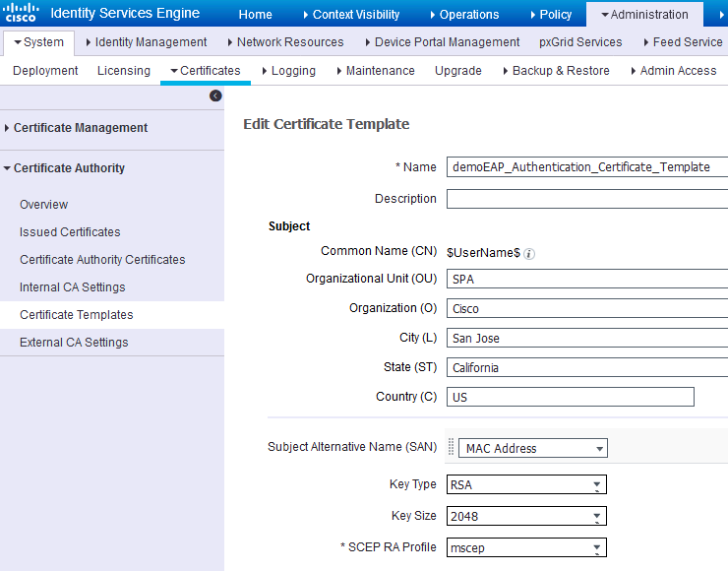Open the SAN MAC Address dropdown
Viewport: 728px width, 571px height.
pyautogui.click(x=533, y=448)
